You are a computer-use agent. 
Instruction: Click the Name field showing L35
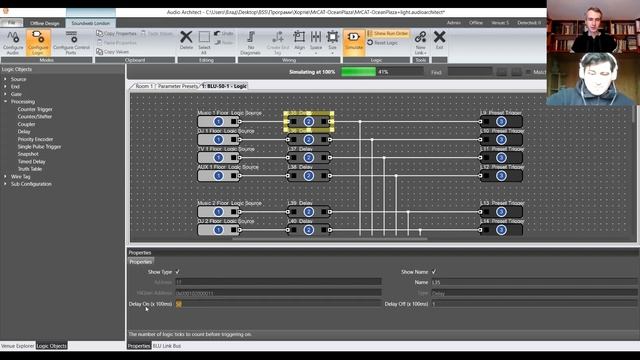534,282
